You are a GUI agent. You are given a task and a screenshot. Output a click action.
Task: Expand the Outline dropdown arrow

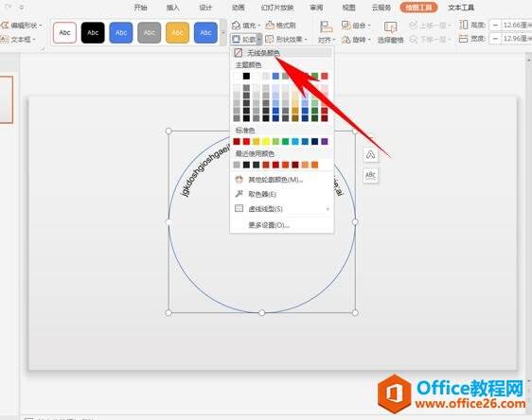[258, 40]
